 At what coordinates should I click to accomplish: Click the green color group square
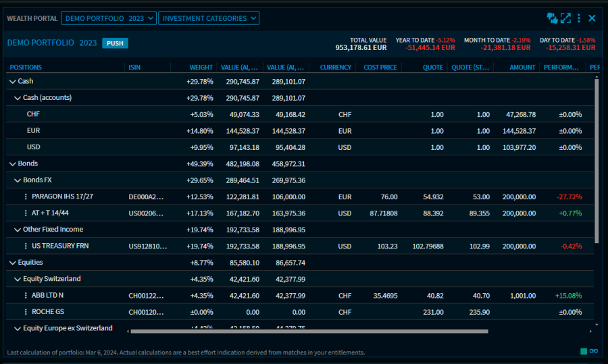584,351
